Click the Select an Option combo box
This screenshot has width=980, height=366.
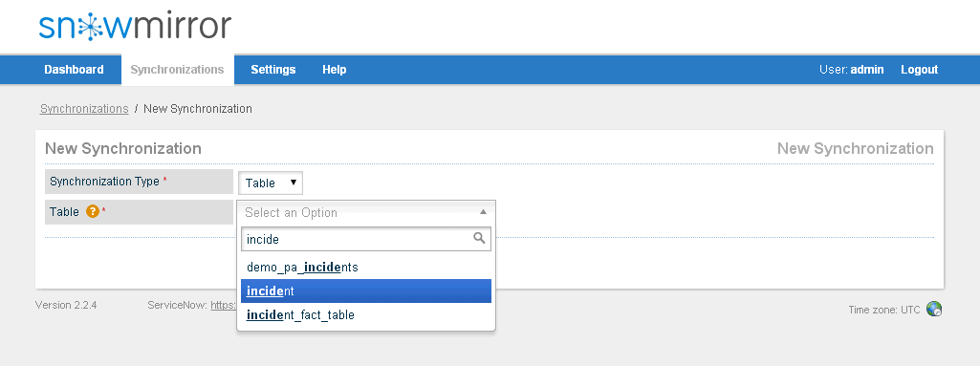click(366, 212)
